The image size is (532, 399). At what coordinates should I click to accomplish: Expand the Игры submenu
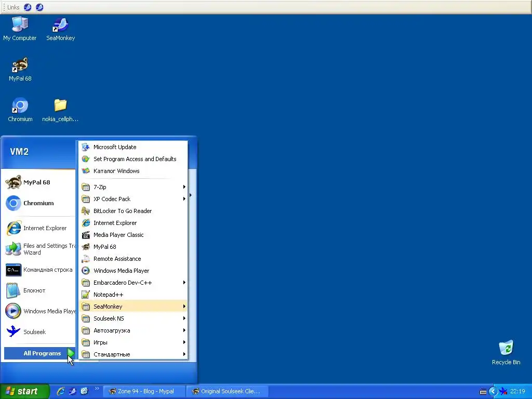point(134,342)
